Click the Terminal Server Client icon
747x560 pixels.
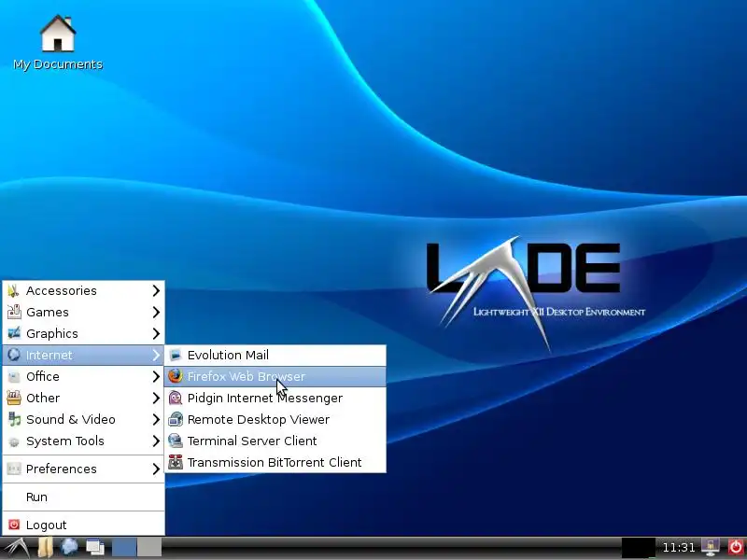pos(176,441)
